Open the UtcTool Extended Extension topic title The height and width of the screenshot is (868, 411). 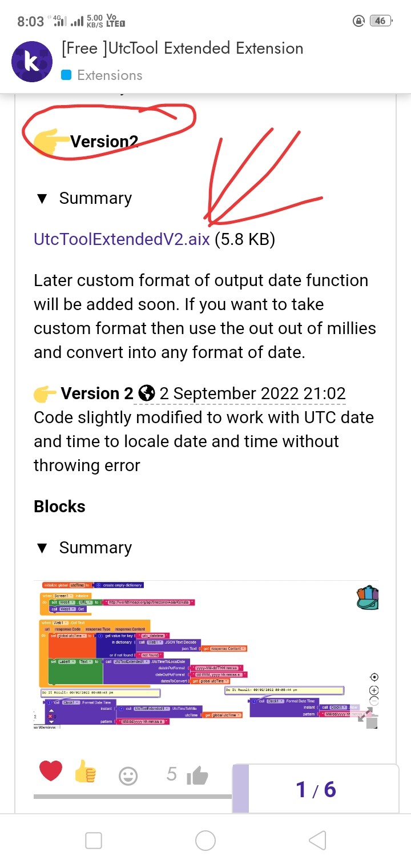click(x=182, y=48)
